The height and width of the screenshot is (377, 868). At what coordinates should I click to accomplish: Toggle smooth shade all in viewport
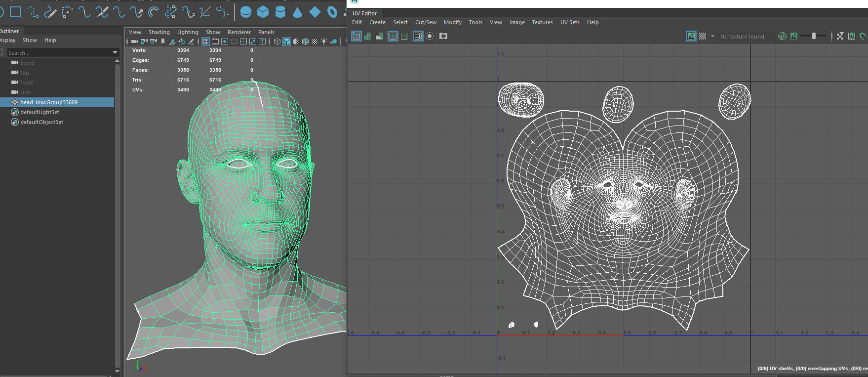coord(286,42)
